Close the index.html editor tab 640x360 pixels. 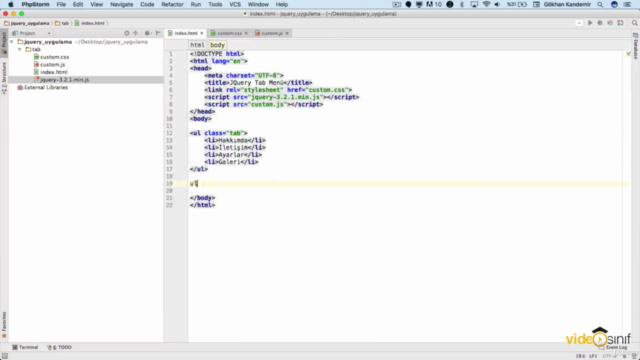tap(202, 33)
